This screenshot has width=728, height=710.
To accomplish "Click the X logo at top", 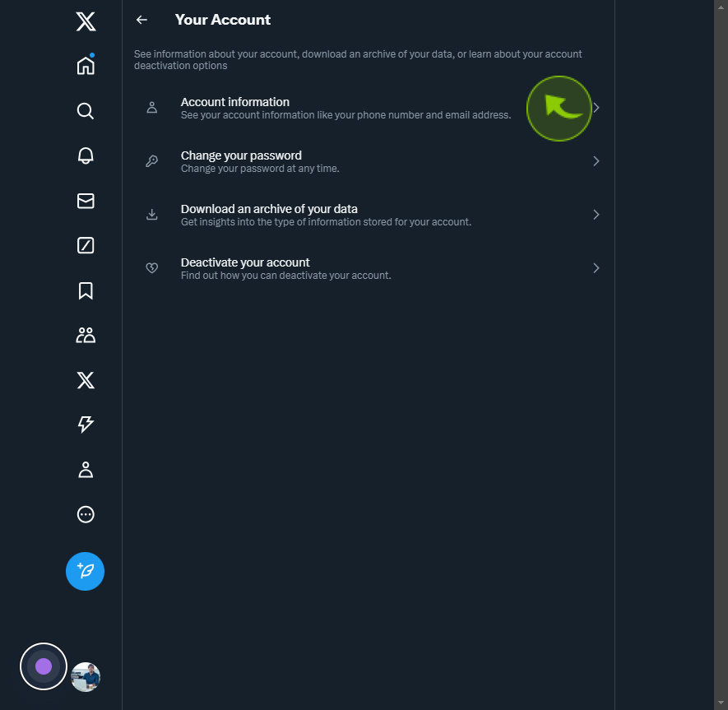I will click(x=86, y=21).
